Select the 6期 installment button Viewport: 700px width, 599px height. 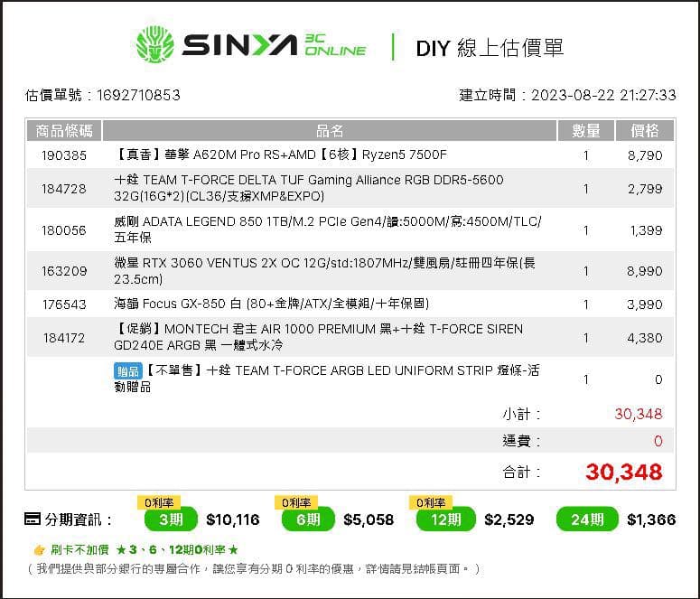click(307, 520)
